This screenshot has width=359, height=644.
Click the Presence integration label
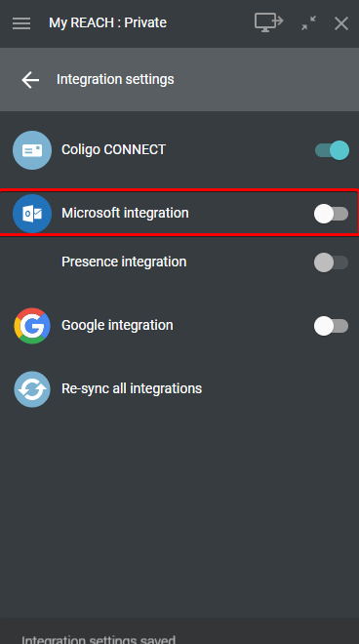coord(124,262)
